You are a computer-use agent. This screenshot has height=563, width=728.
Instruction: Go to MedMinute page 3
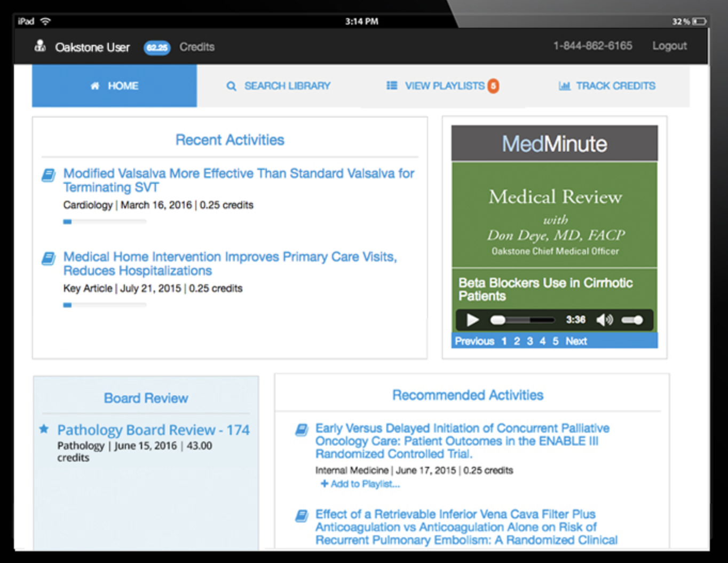[x=529, y=341]
